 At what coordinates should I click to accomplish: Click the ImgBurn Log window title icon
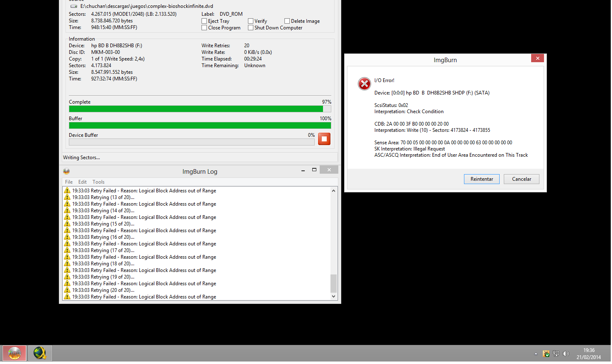click(66, 171)
